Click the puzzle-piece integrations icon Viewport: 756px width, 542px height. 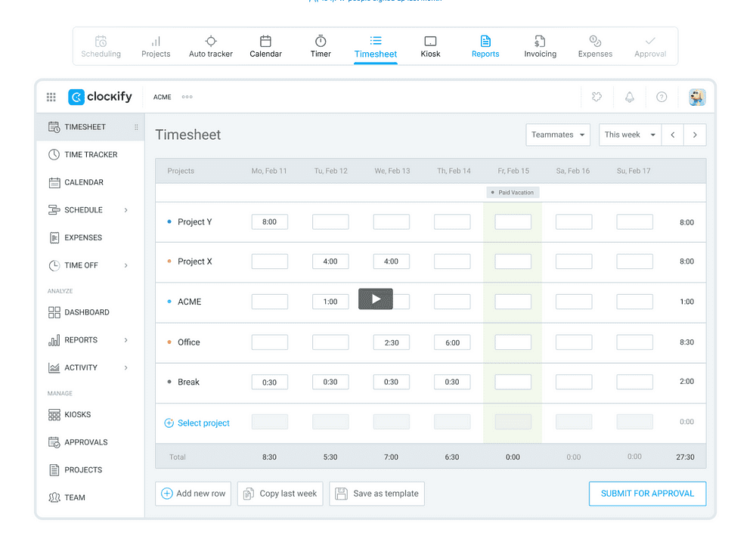(597, 97)
